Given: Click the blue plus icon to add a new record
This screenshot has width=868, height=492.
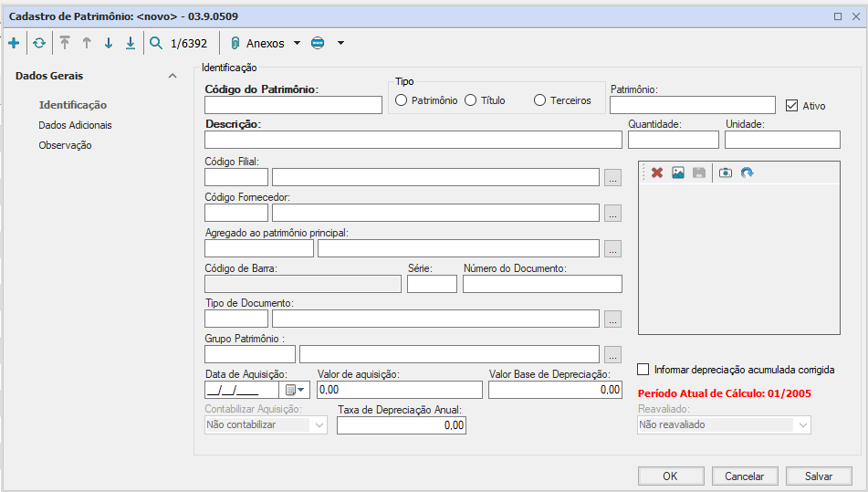Looking at the screenshot, I should pyautogui.click(x=13, y=43).
